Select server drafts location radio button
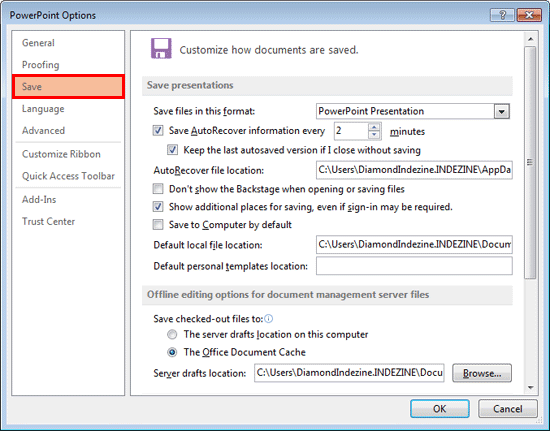This screenshot has width=550, height=431. point(172,335)
